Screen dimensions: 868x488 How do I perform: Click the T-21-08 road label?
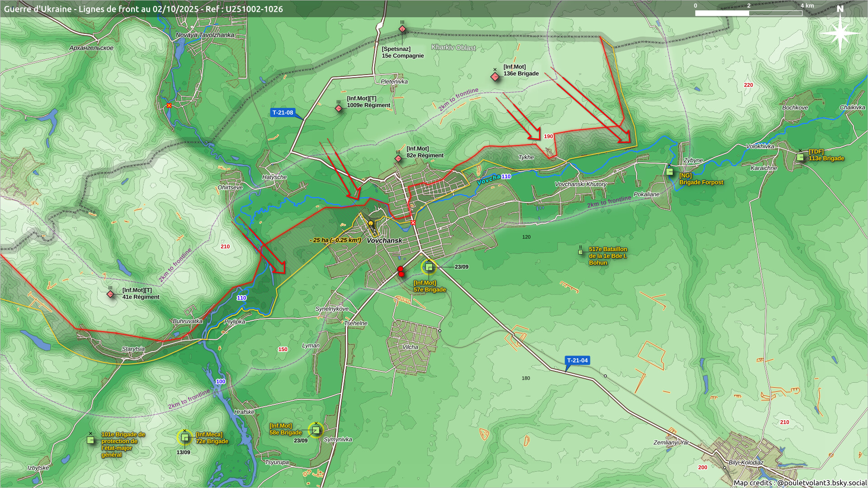pyautogui.click(x=283, y=113)
